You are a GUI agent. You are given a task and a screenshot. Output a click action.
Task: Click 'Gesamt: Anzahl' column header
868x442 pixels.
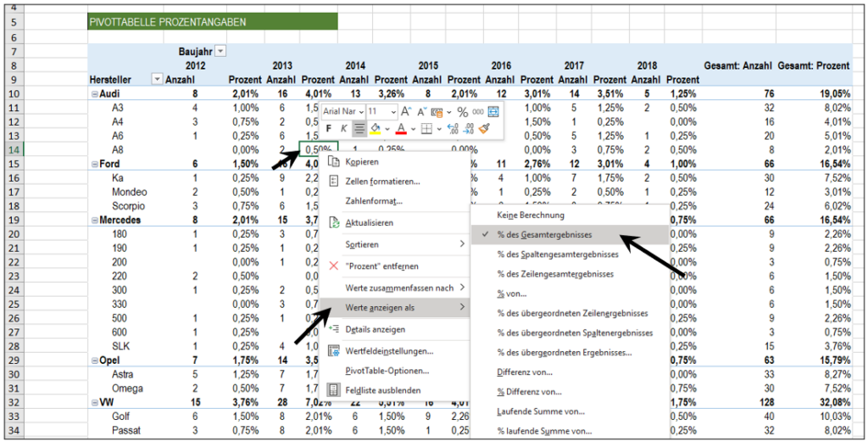737,66
